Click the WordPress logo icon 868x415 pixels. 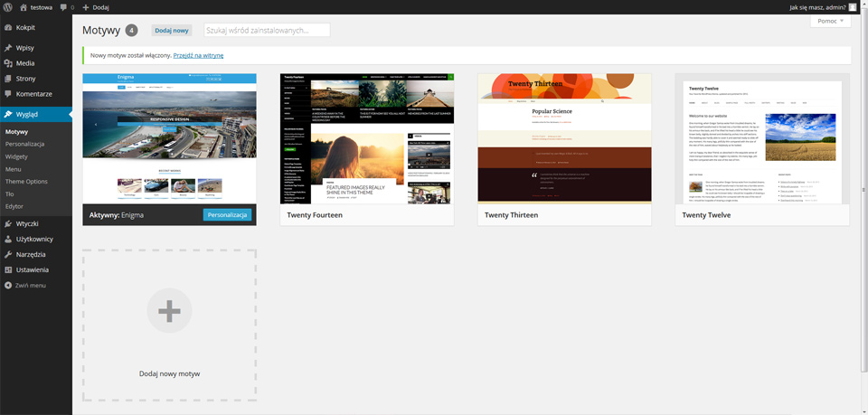pos(7,7)
